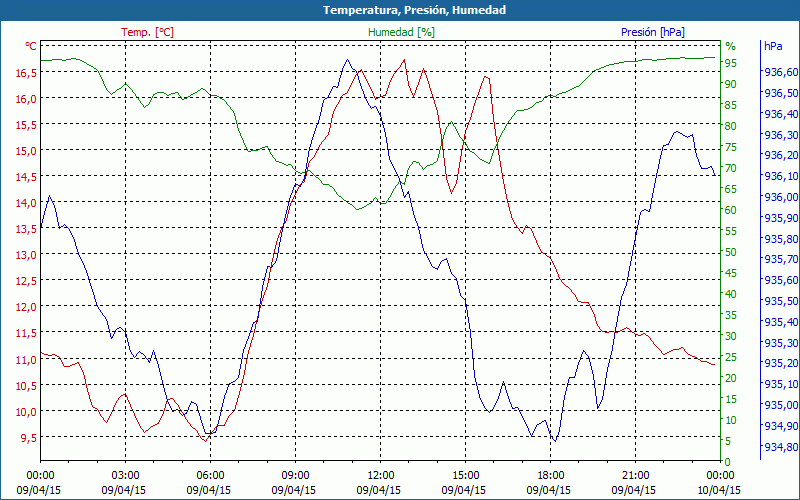The image size is (800, 500).
Task: Click the 20 humidity axis value
Action: [x=731, y=378]
